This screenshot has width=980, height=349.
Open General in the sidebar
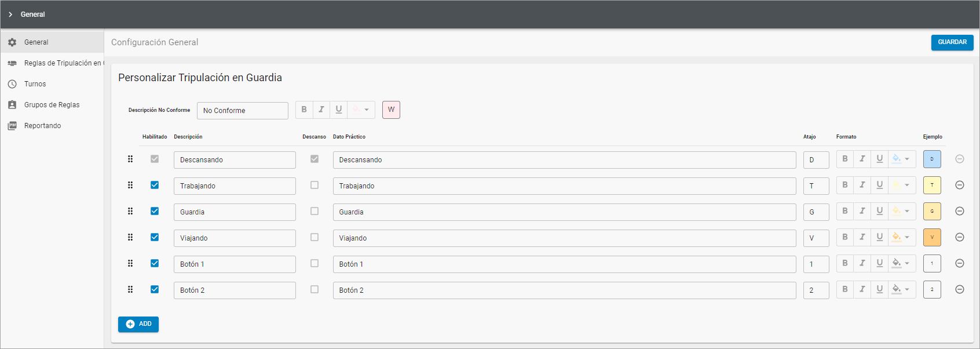tap(52, 42)
